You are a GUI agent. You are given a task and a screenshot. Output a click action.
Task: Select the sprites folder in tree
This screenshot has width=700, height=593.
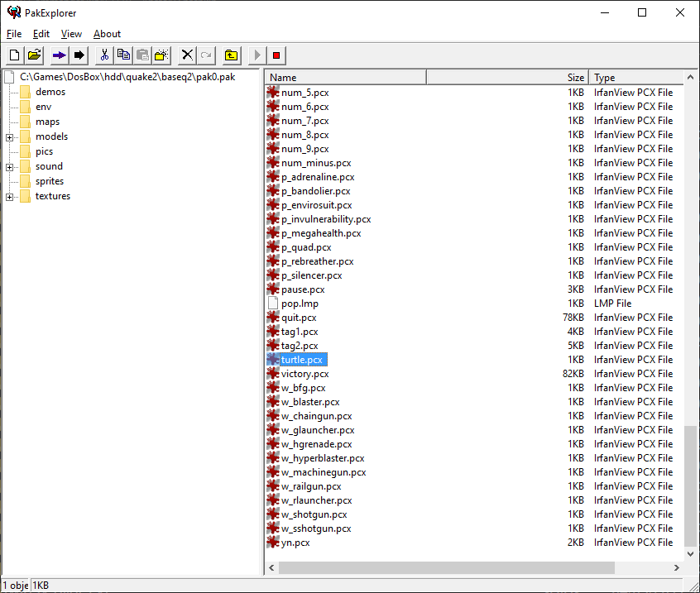coord(50,181)
